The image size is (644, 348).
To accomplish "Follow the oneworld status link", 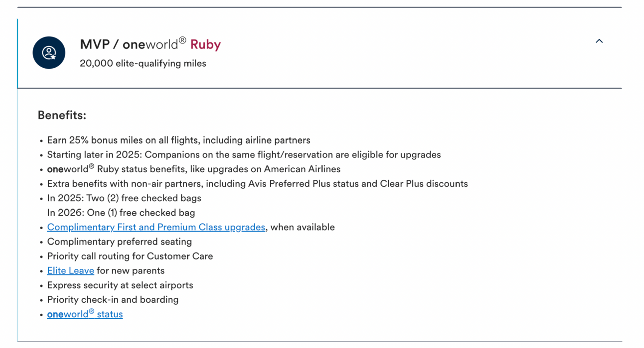I will 85,314.
